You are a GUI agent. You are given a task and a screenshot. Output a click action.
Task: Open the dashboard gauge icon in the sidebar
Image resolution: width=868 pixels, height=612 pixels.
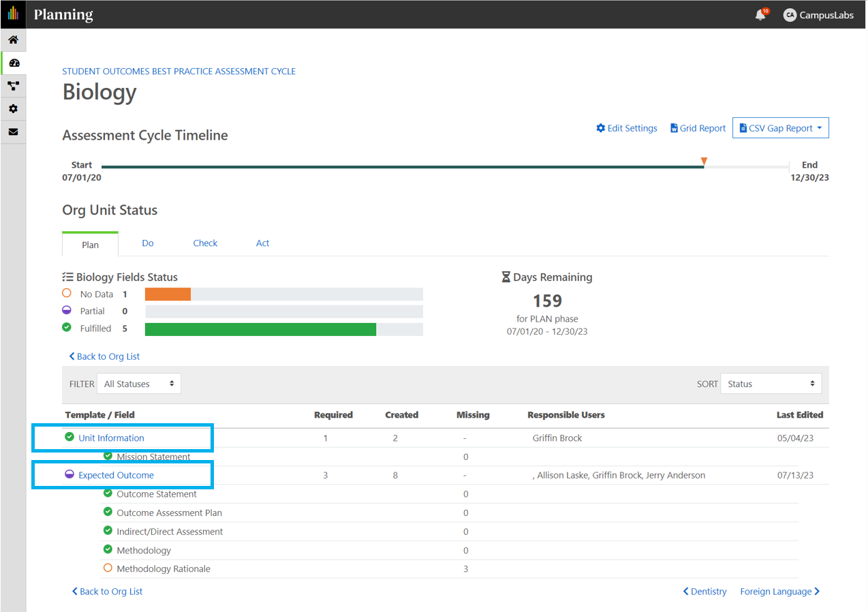[14, 63]
